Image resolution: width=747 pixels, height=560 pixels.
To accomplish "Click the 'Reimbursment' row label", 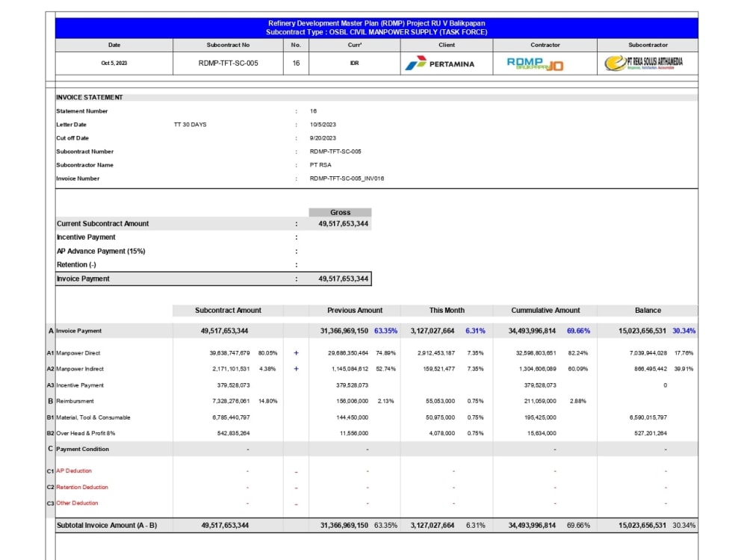I will 75,401.
